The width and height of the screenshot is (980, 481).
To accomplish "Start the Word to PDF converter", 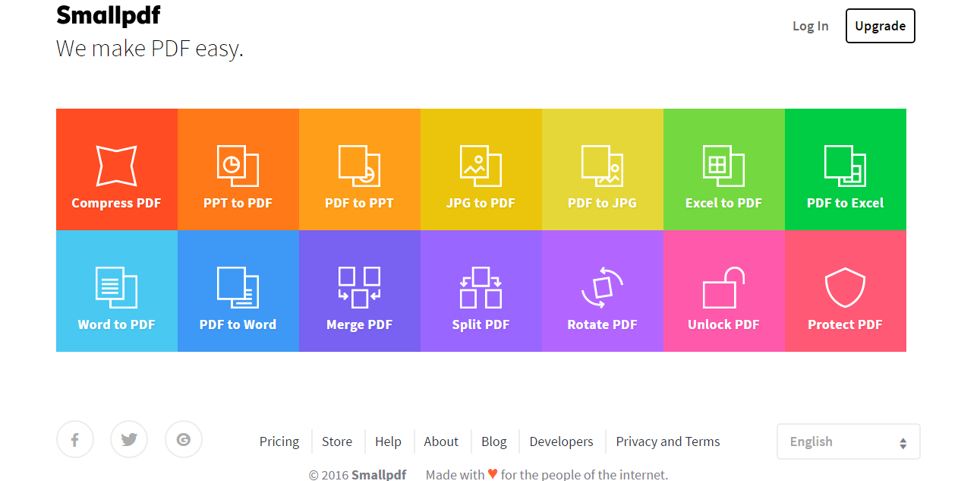I will pos(117,291).
